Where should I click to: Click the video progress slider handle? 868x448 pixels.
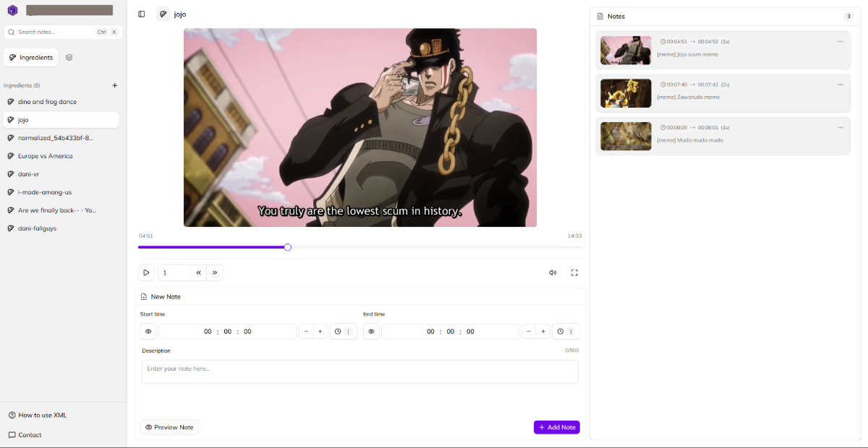[x=288, y=247]
